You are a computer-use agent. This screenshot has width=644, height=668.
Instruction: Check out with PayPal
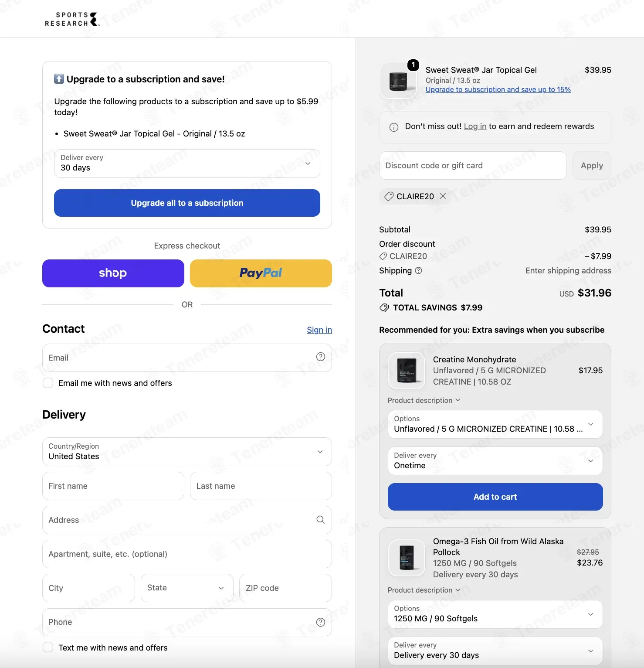tap(261, 273)
